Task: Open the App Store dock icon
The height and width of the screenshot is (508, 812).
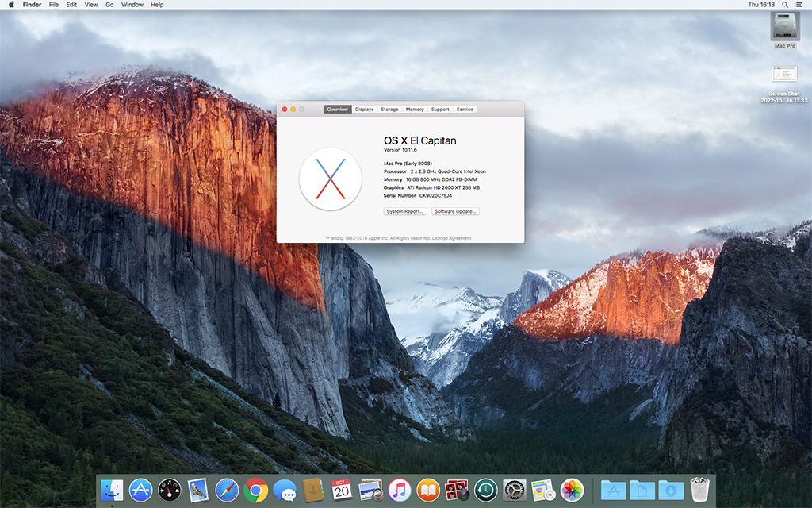Action: (x=140, y=490)
